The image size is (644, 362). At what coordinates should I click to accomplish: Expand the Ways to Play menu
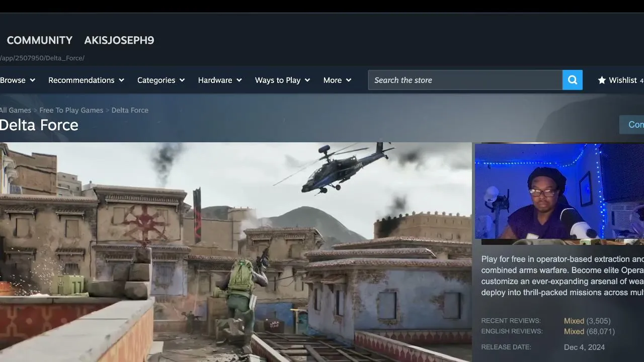282,80
